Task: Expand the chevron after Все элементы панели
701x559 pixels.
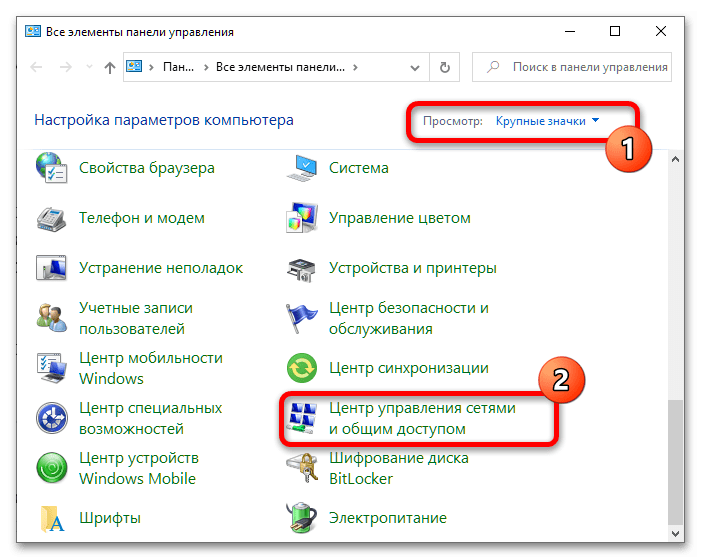Action: coord(355,67)
